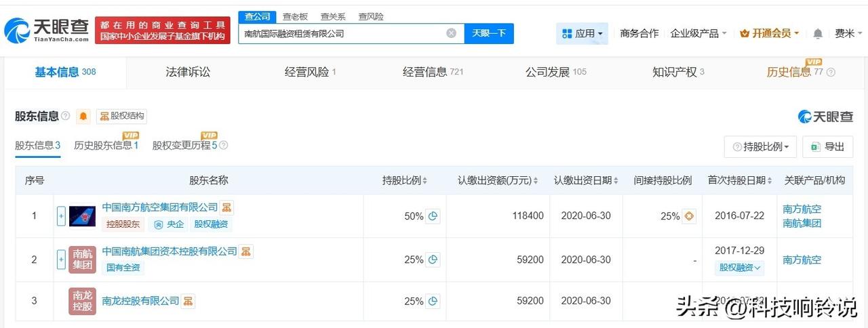Select the 查关系 search tab
This screenshot has height=328, width=868.
(333, 16)
